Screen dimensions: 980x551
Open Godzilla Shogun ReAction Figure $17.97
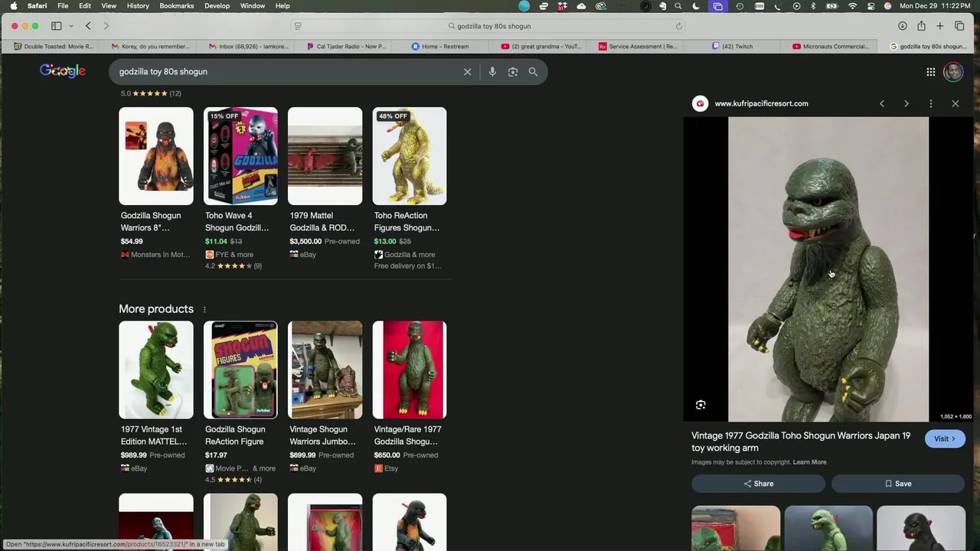(240, 403)
